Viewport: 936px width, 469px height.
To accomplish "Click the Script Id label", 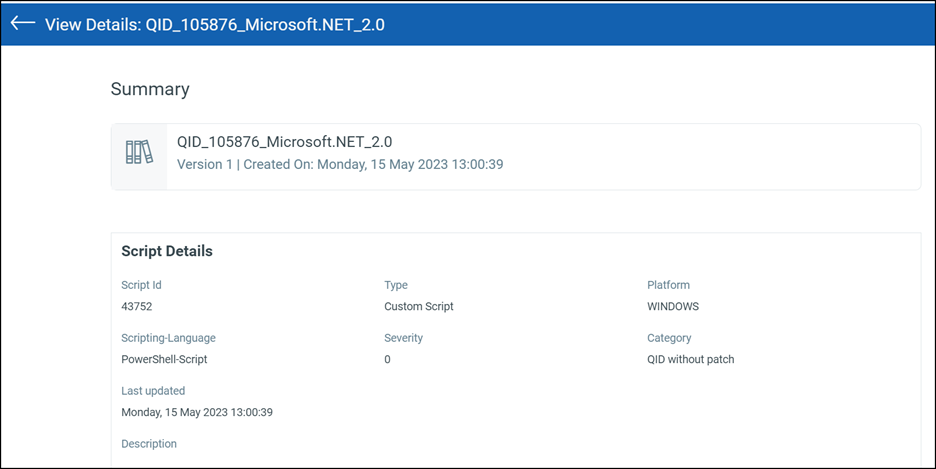I will point(141,285).
